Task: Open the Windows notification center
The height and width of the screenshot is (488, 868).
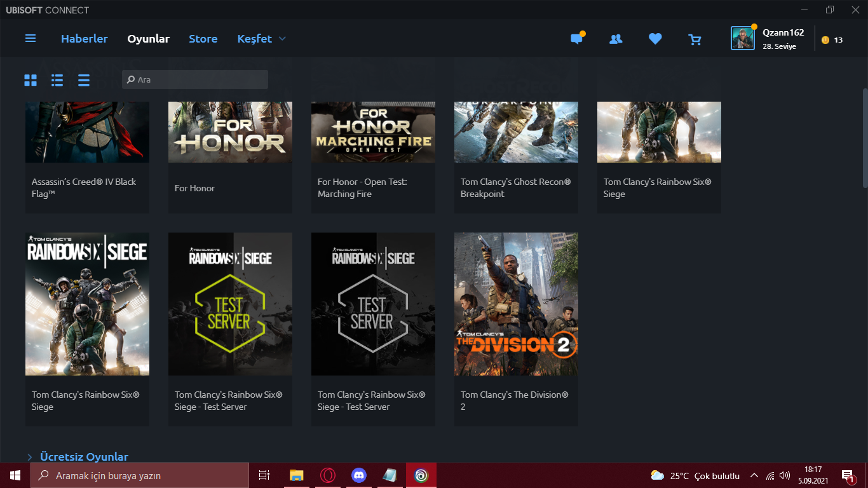Action: click(x=848, y=475)
